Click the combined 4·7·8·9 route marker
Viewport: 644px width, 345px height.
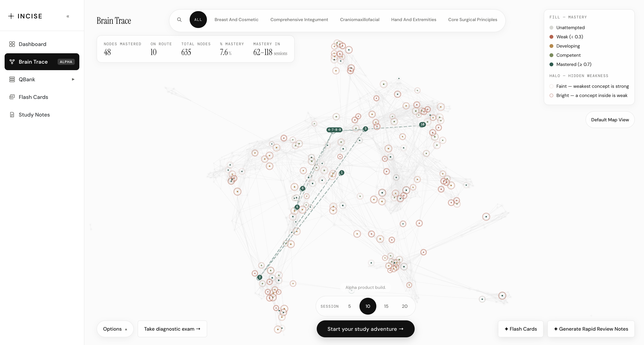[x=334, y=130]
